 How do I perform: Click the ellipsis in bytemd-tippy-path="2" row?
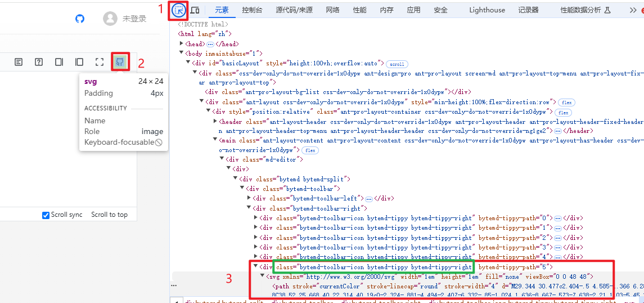tap(558, 238)
